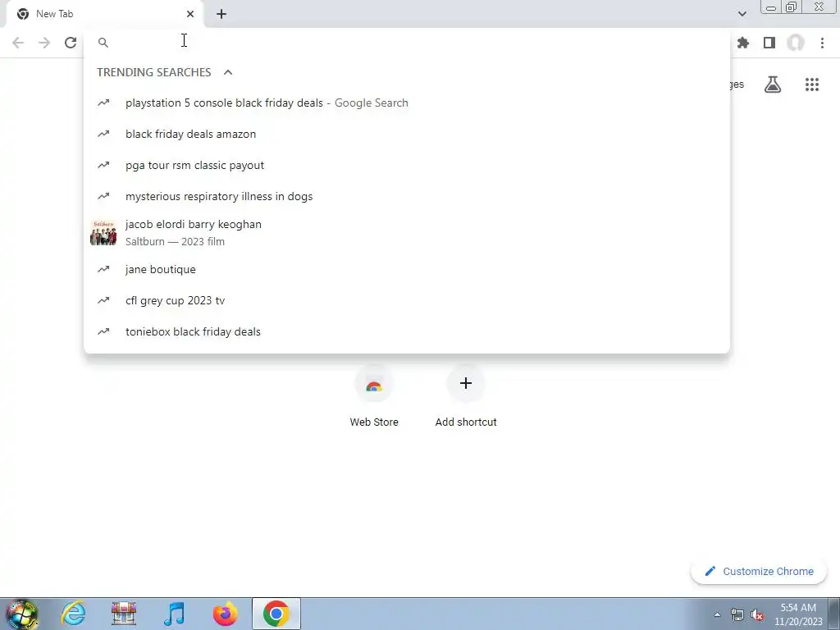The image size is (840, 630).
Task: Open the Windows Start menu orb
Action: [22, 614]
